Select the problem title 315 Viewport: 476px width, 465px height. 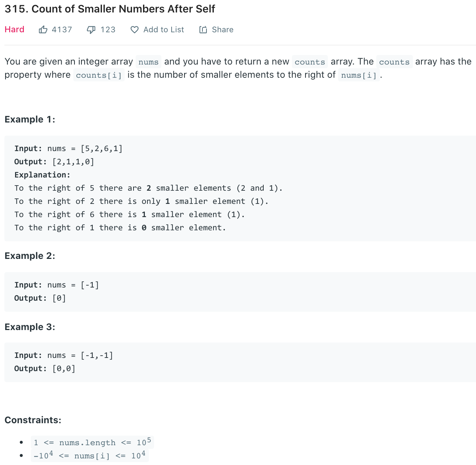coord(110,9)
